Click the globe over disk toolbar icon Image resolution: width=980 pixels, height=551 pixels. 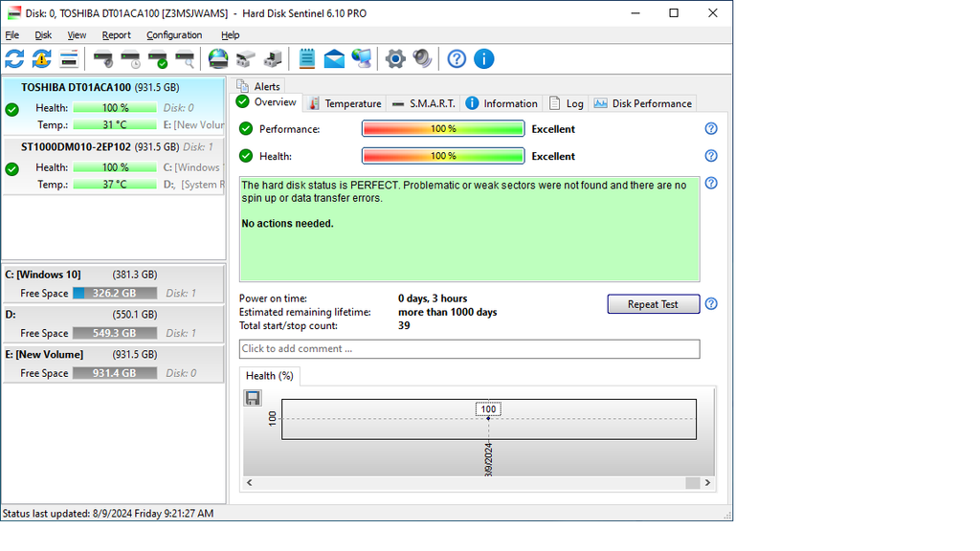pos(218,59)
